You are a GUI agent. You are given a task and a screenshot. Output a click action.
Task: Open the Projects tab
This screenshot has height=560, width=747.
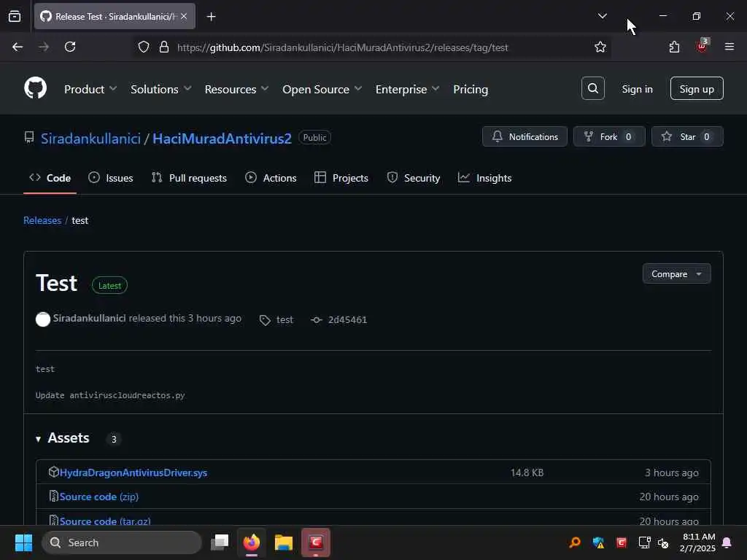tap(341, 178)
